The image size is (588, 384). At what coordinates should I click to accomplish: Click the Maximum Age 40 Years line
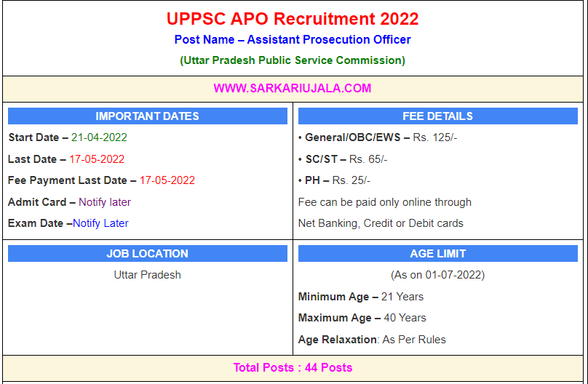(x=362, y=318)
